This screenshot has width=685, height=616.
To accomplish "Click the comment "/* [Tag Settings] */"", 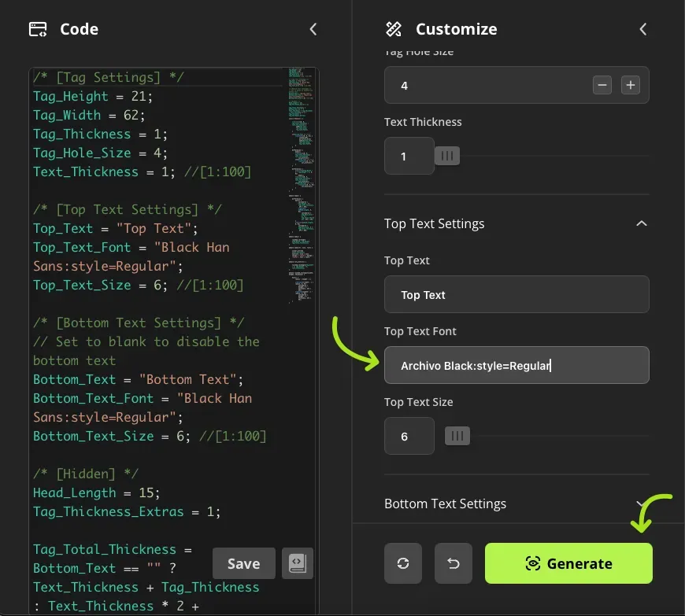I will click(x=109, y=77).
